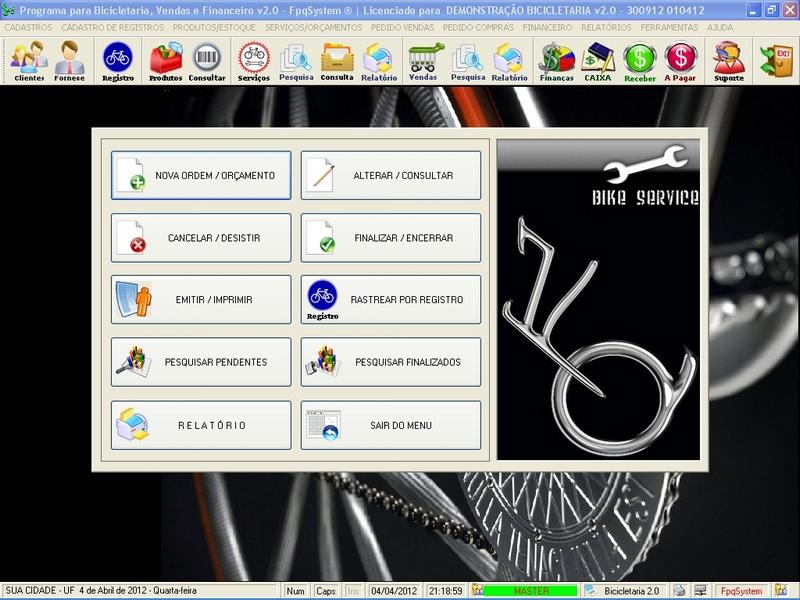Click the red A Pagar icon
This screenshot has height=600, width=800.
pos(681,62)
